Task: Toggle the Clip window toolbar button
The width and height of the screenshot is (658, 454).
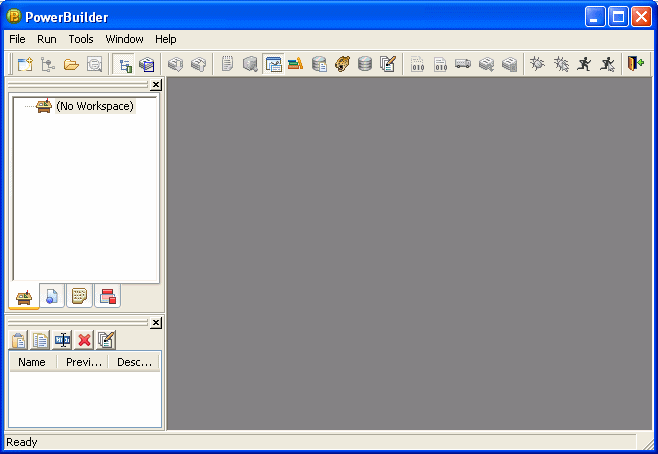Action: tap(273, 64)
